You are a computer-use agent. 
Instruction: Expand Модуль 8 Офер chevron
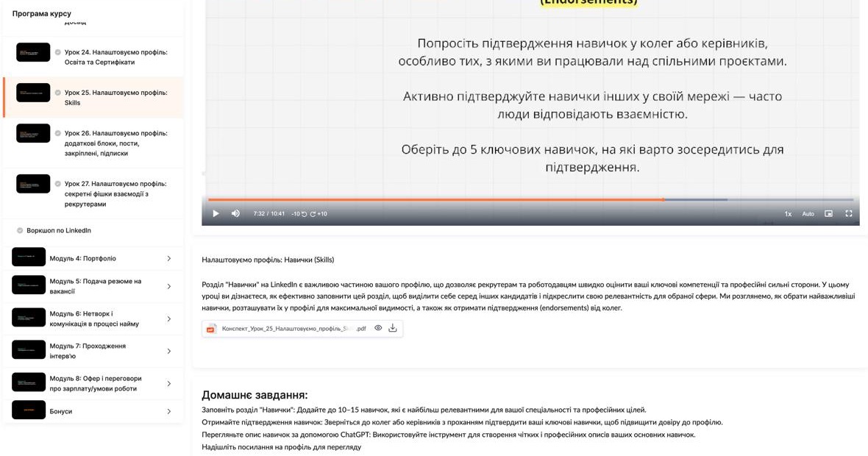tap(169, 383)
